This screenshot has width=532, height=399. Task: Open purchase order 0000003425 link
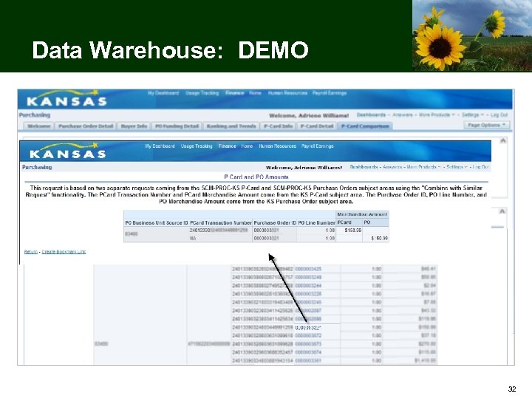coord(308,269)
